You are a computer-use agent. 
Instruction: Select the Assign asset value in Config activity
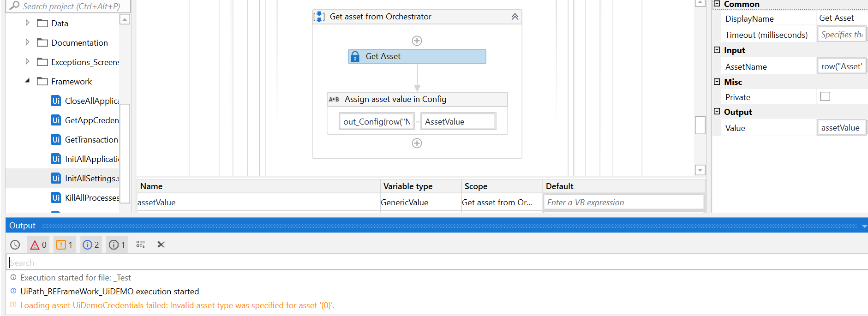coord(417,99)
